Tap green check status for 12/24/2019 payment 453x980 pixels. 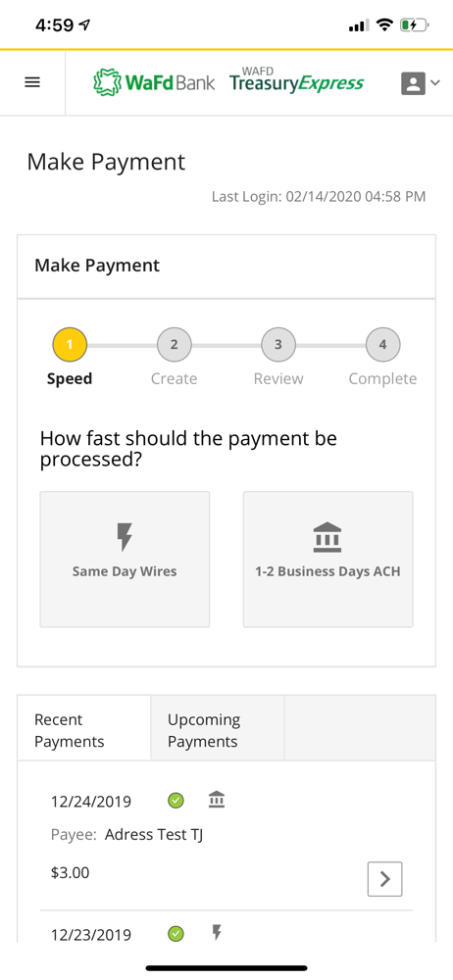(176, 800)
